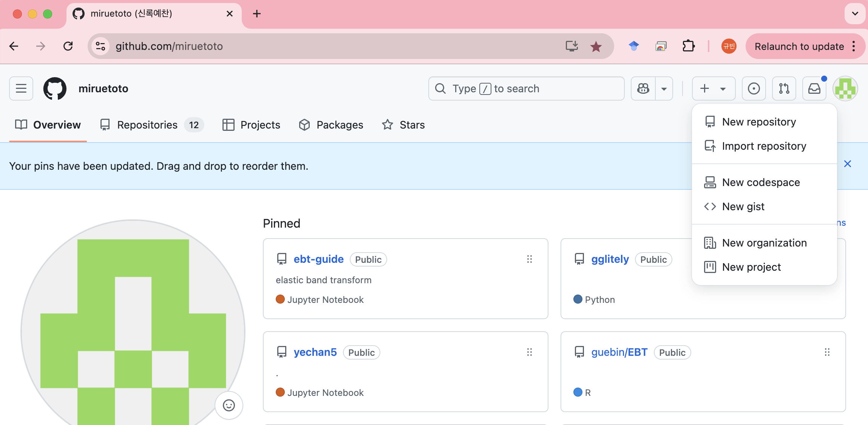This screenshot has height=425, width=868.
Task: Click the GitHub Octocat logo
Action: (55, 88)
